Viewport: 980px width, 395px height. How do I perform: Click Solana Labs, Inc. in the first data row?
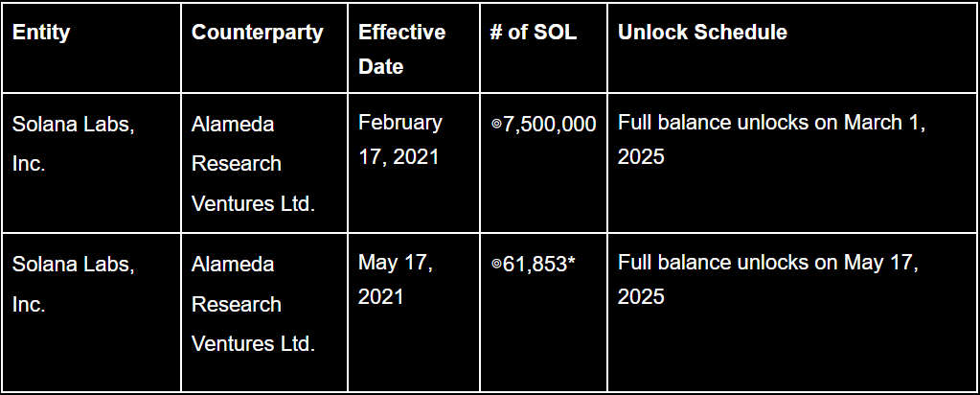click(x=73, y=144)
